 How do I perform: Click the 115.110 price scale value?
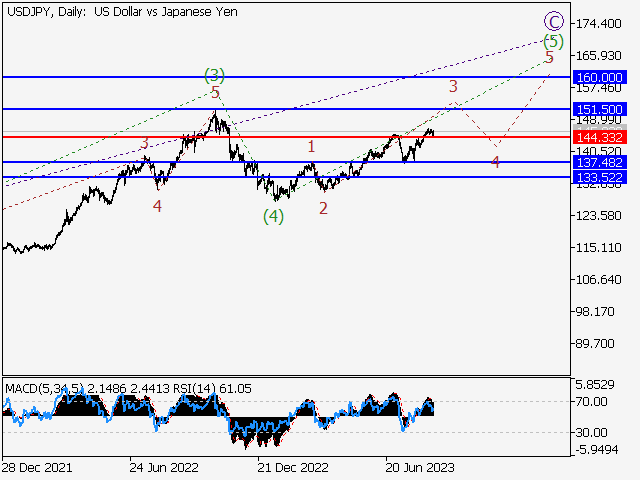[x=598, y=248]
